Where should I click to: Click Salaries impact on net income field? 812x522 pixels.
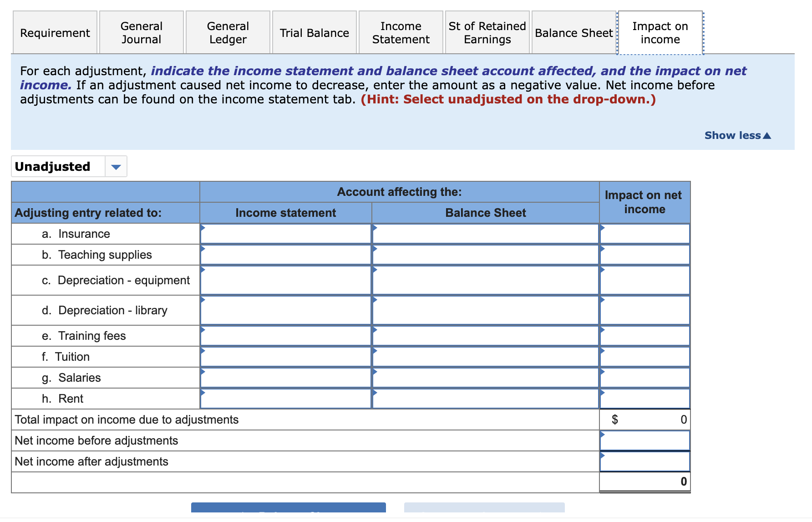[x=645, y=378]
